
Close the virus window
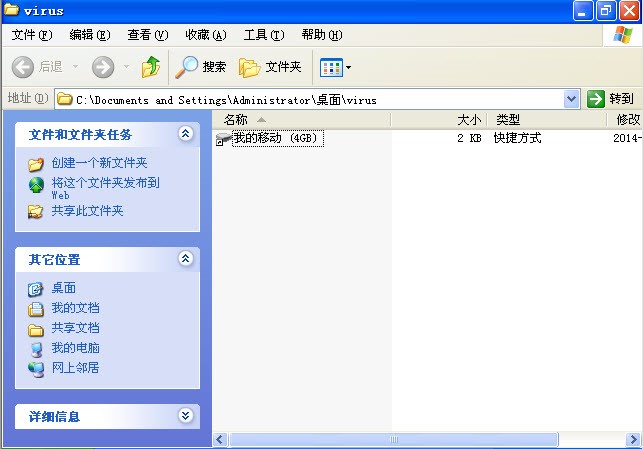tap(629, 11)
